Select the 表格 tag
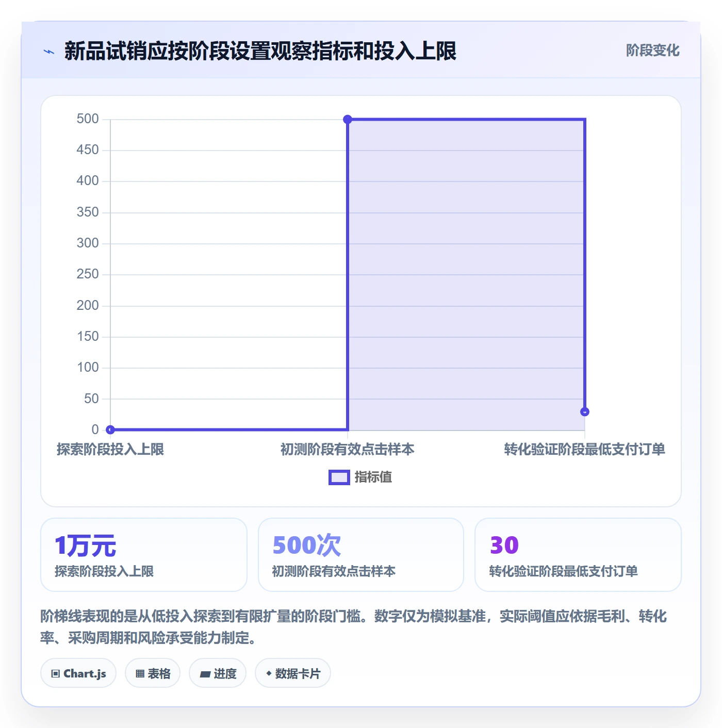 pyautogui.click(x=153, y=673)
